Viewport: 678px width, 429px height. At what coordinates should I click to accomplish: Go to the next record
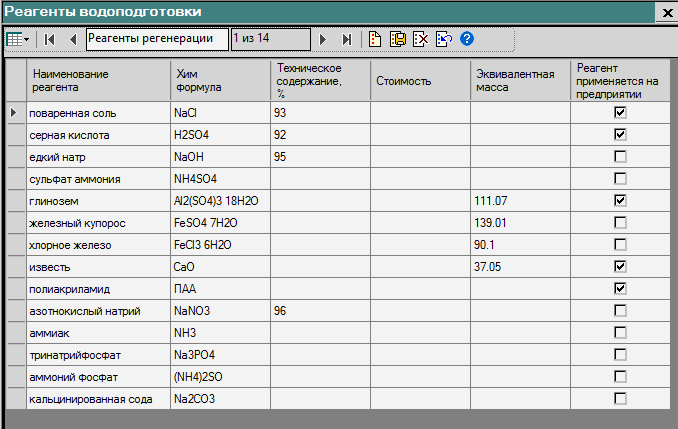[323, 39]
